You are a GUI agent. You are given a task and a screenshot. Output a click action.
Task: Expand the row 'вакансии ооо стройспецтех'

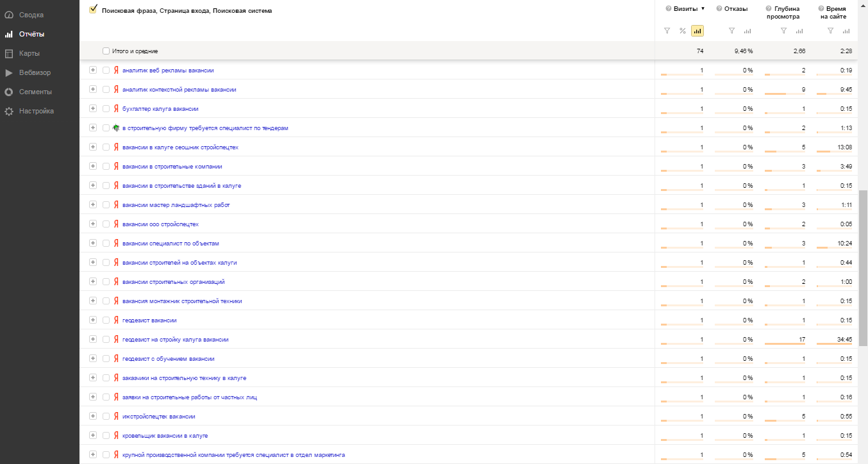pyautogui.click(x=93, y=224)
